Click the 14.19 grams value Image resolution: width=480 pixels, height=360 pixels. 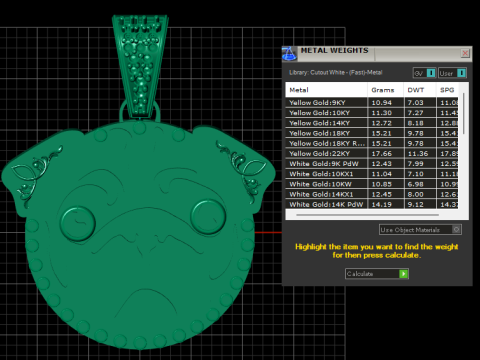coord(382,204)
